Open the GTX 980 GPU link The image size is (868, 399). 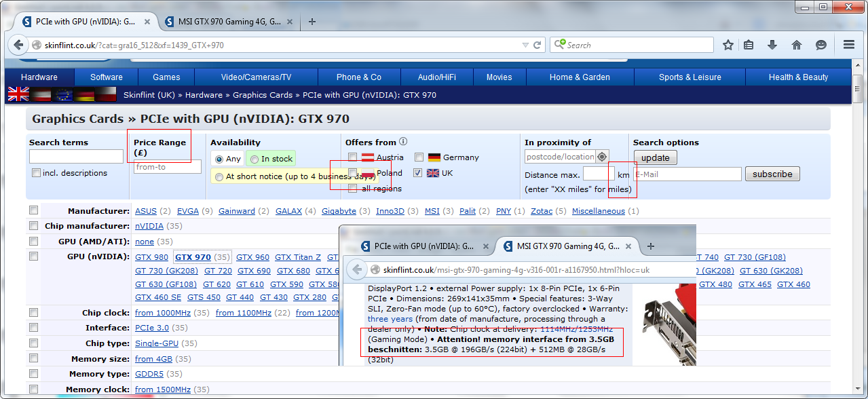click(x=151, y=257)
